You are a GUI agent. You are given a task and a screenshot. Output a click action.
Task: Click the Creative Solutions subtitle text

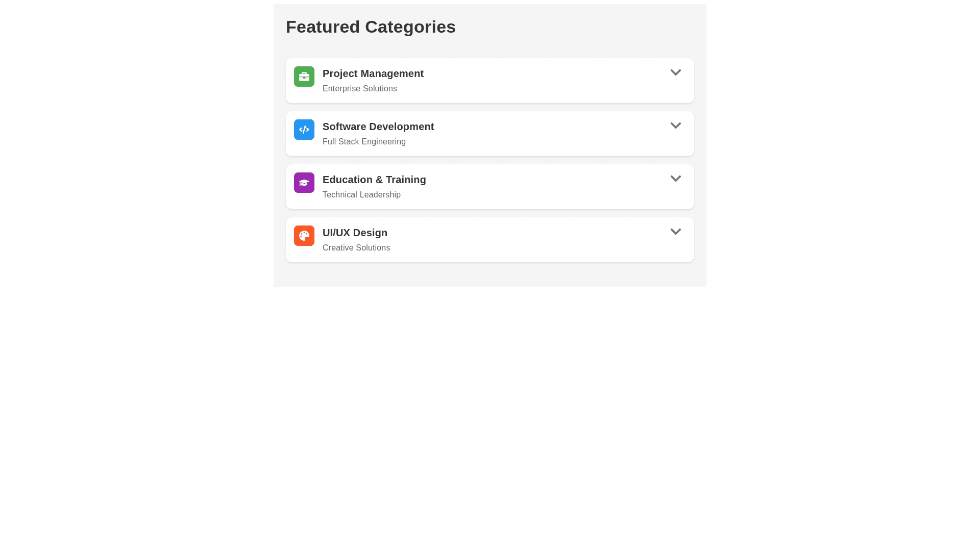(356, 248)
